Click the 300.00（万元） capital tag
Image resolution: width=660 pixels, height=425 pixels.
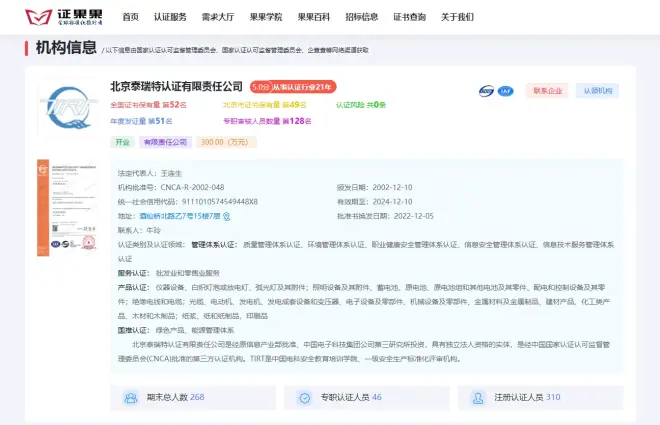pyautogui.click(x=226, y=142)
